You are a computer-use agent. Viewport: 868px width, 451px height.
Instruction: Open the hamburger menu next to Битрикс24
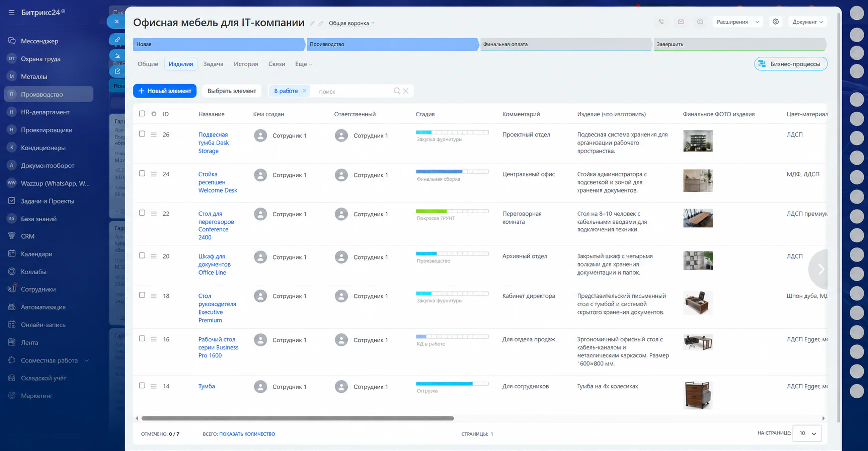[11, 12]
